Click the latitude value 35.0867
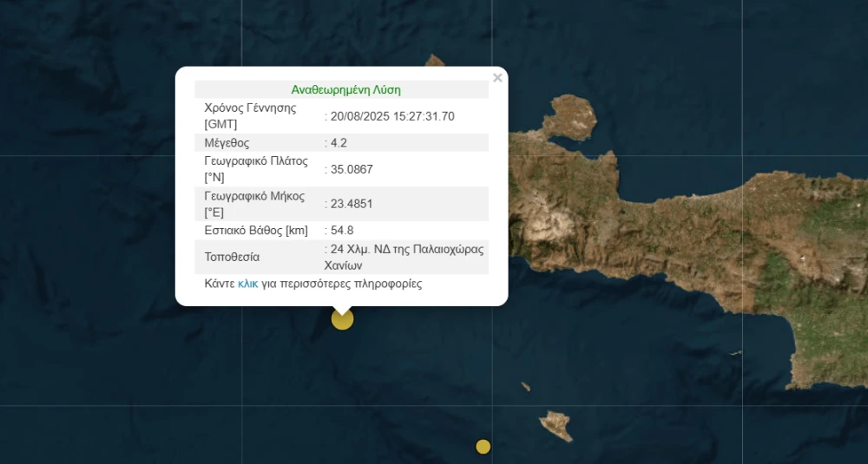Screen dimensions: 868x464 pos(352,169)
